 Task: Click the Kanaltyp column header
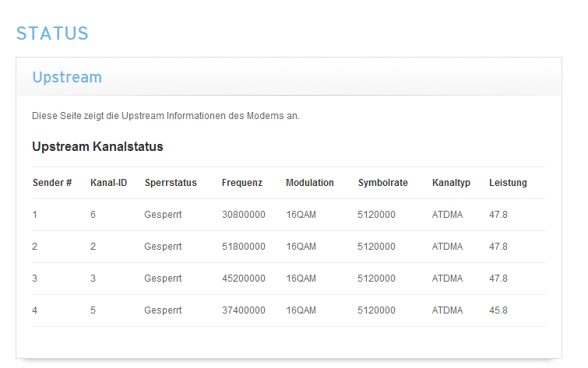451,183
